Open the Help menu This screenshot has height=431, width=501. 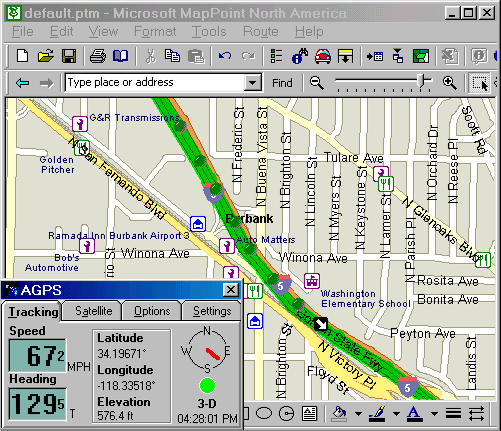pos(309,32)
